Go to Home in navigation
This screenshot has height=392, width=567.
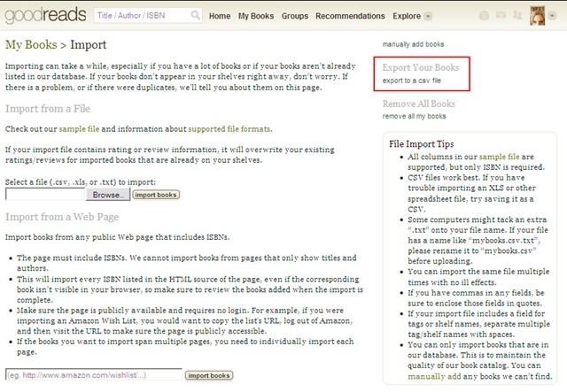tap(220, 16)
